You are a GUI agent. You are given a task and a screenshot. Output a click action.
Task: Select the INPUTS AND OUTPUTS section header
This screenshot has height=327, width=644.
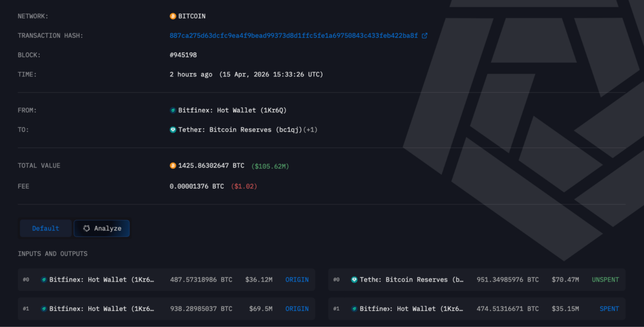tap(54, 253)
